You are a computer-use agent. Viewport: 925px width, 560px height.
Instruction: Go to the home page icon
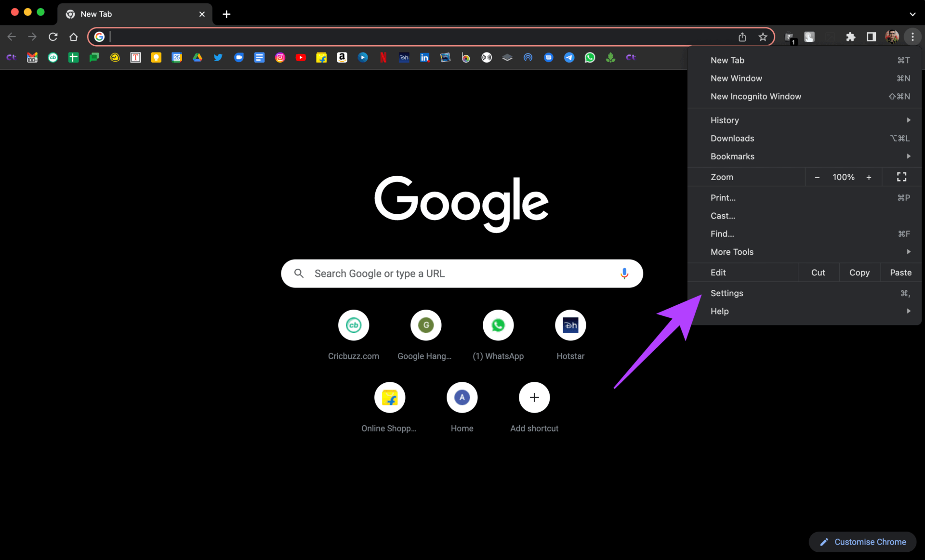73,37
